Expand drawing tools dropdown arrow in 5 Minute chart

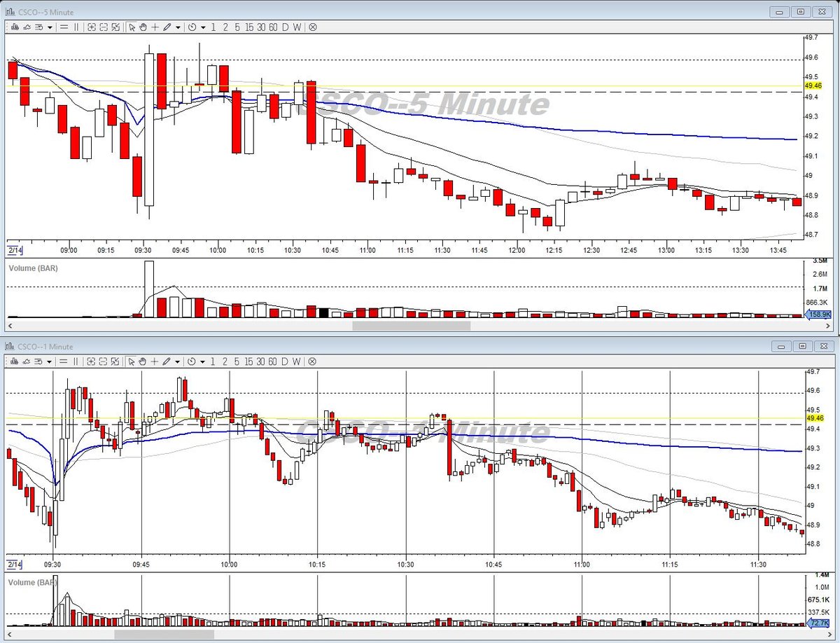[x=178, y=27]
